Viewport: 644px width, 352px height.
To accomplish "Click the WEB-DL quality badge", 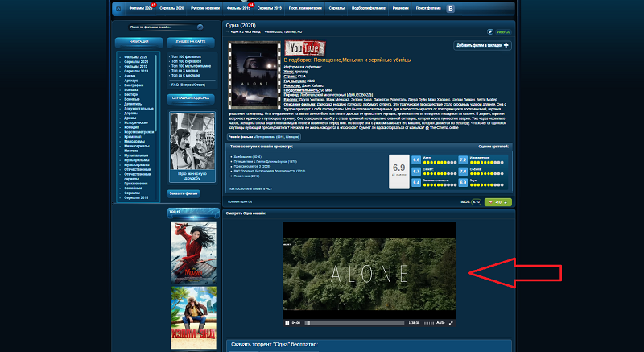I will point(502,31).
